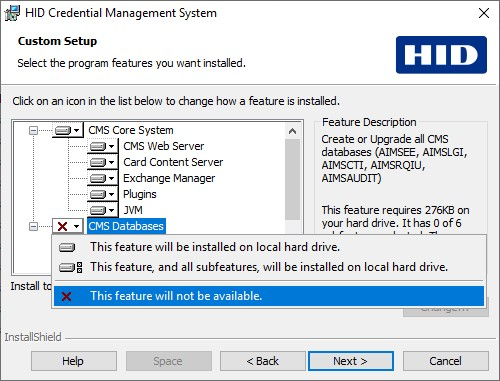Viewport: 500px width, 381px height.
Task: Select CMS Web Server in feature list
Action: [164, 146]
